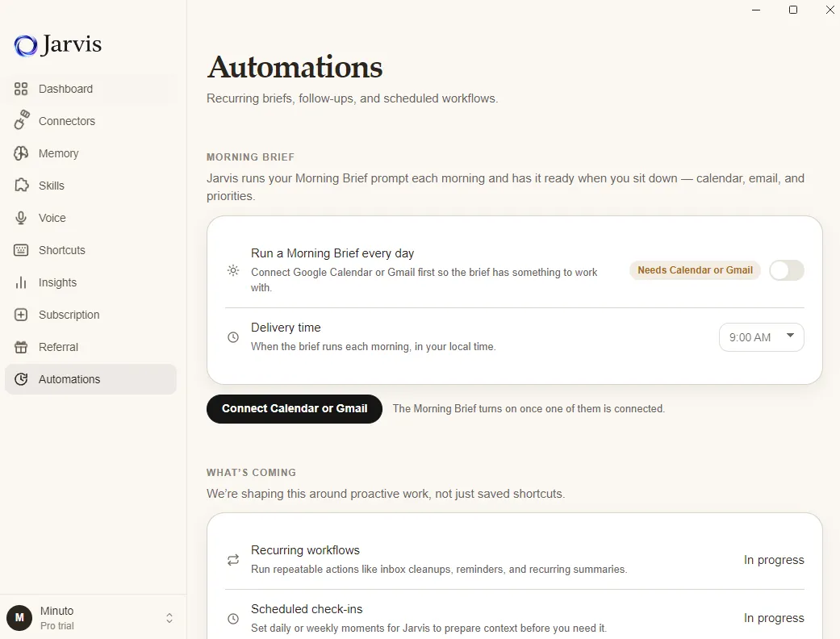The height and width of the screenshot is (639, 840).
Task: Go to the Connectors section
Action: coord(90,121)
